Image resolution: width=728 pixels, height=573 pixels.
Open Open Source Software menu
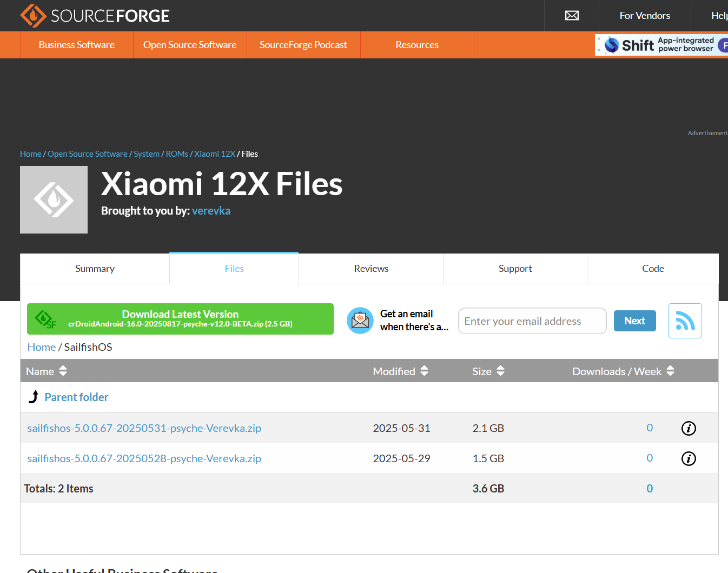(x=190, y=45)
